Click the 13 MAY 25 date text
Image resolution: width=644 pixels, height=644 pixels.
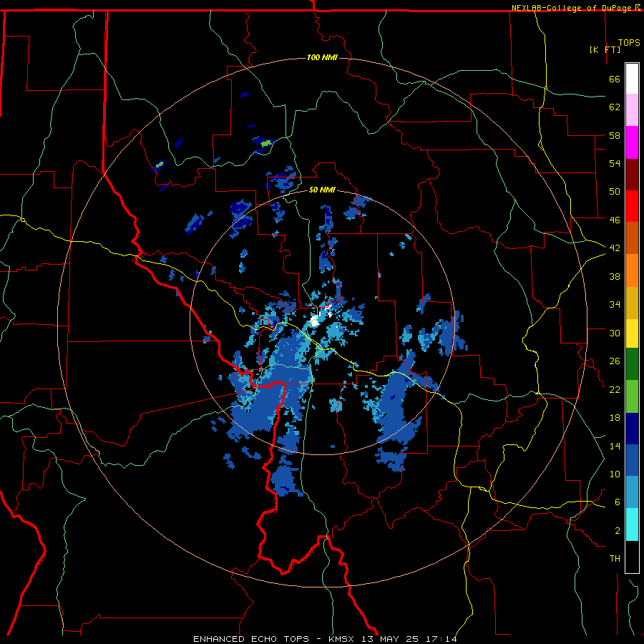[390, 639]
